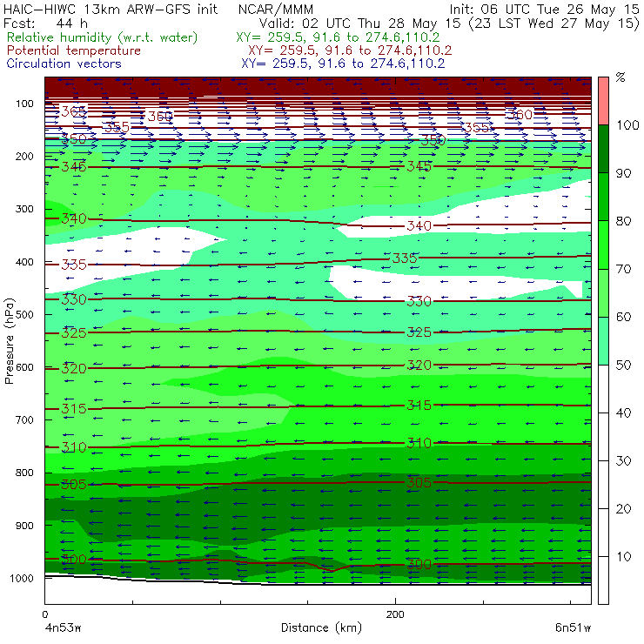Click the blue XY coordinates line

pyautogui.click(x=343, y=64)
